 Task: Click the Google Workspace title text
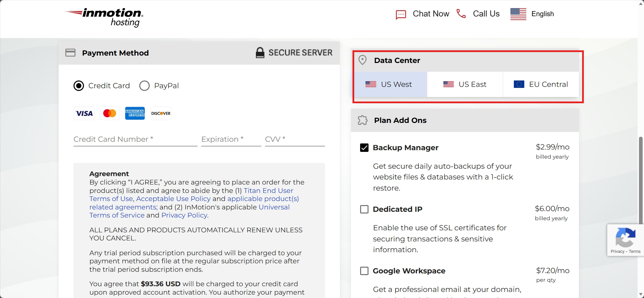tap(409, 271)
